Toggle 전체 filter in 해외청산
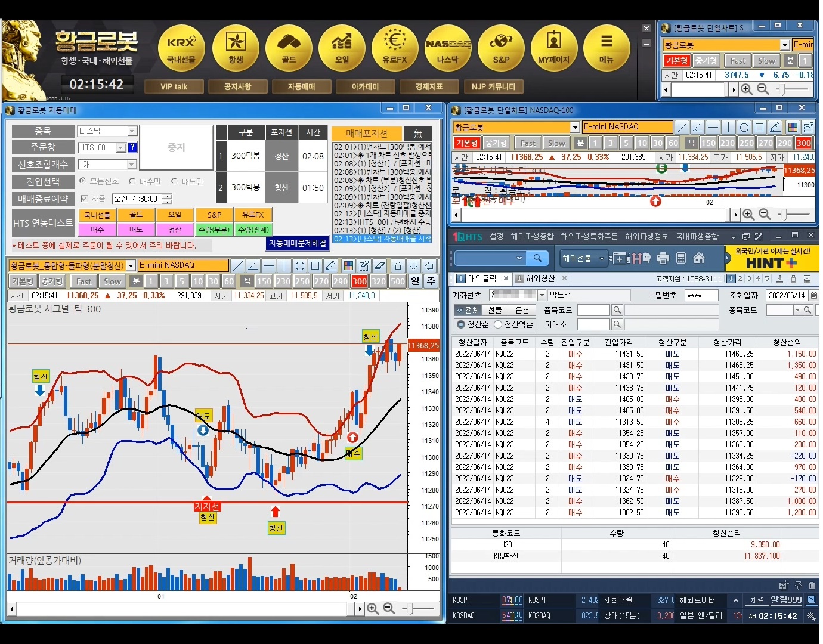The image size is (823, 644). point(467,310)
